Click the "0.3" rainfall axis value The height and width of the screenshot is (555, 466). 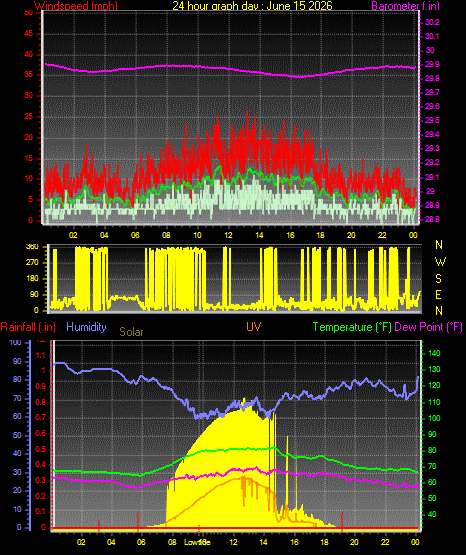pyautogui.click(x=41, y=480)
